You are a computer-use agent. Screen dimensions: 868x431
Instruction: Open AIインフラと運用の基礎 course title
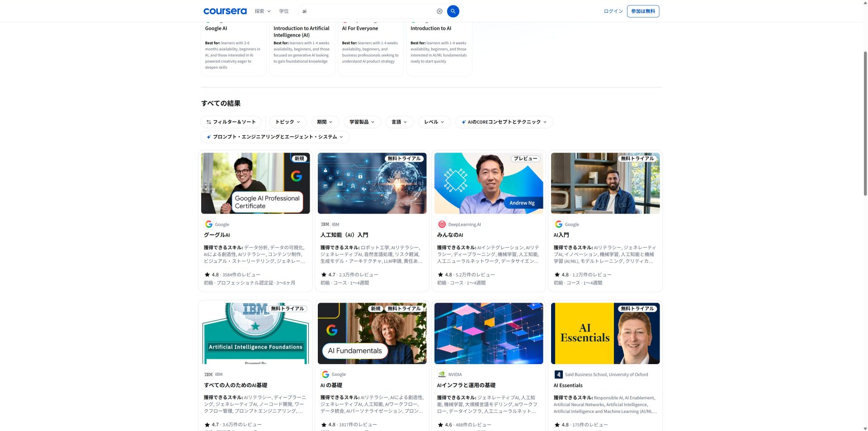coord(466,385)
